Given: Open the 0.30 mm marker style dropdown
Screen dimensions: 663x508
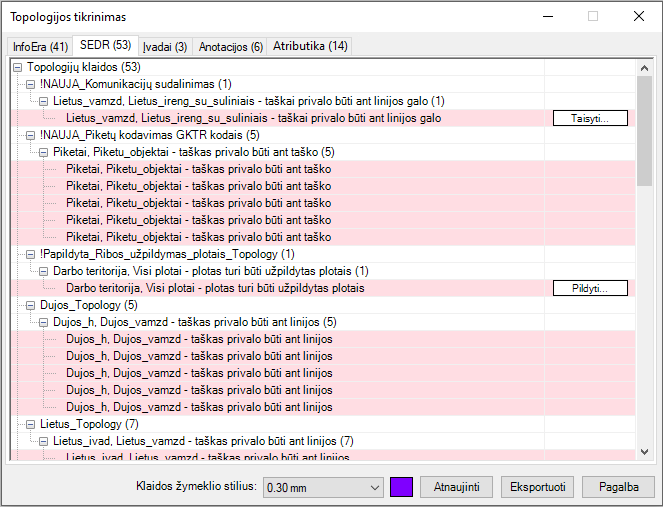Looking at the screenshot, I should tap(323, 488).
